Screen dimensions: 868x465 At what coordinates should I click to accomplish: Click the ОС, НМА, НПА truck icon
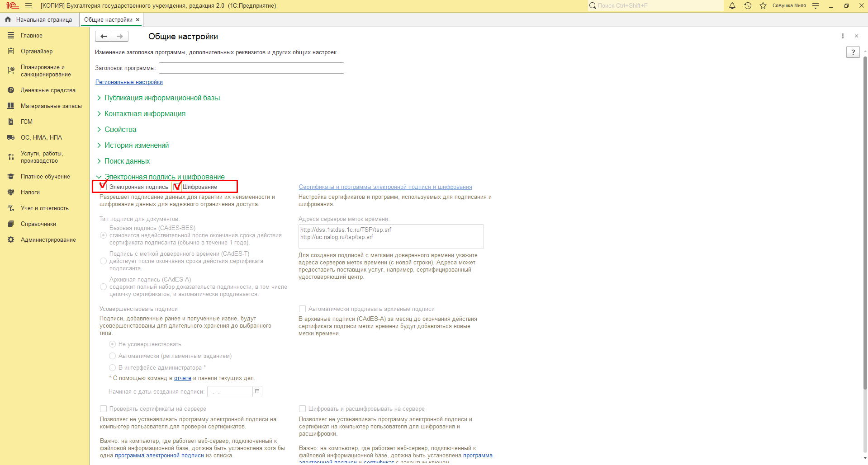[x=11, y=137]
